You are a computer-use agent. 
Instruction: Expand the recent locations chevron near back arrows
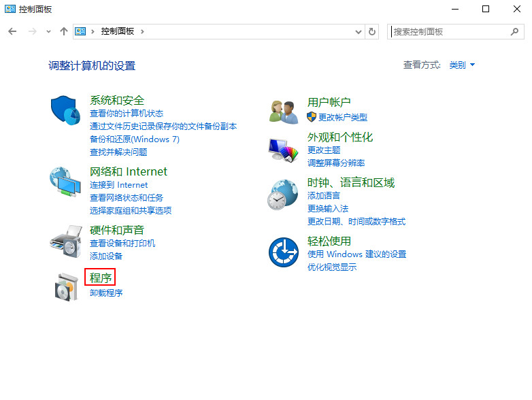point(48,31)
